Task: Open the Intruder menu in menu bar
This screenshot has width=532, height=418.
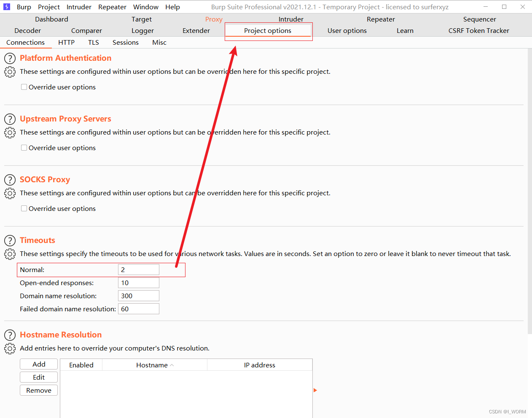Action: tap(79, 7)
